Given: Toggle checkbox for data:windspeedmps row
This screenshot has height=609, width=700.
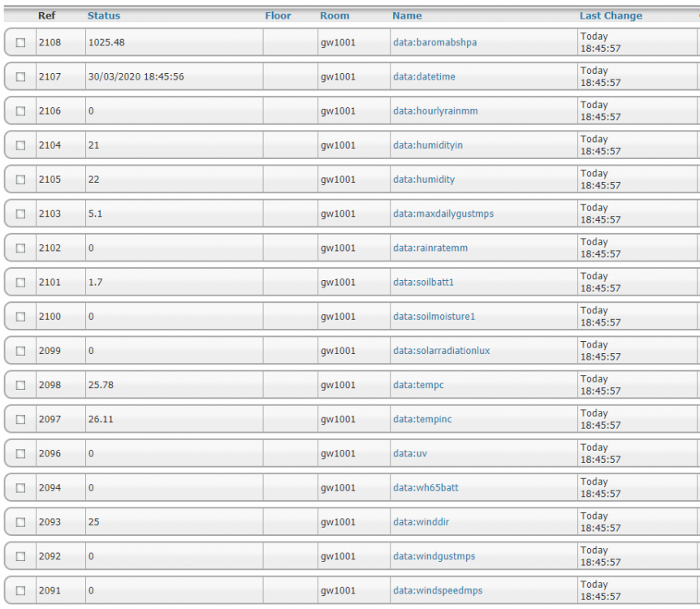Looking at the screenshot, I should pos(20,591).
